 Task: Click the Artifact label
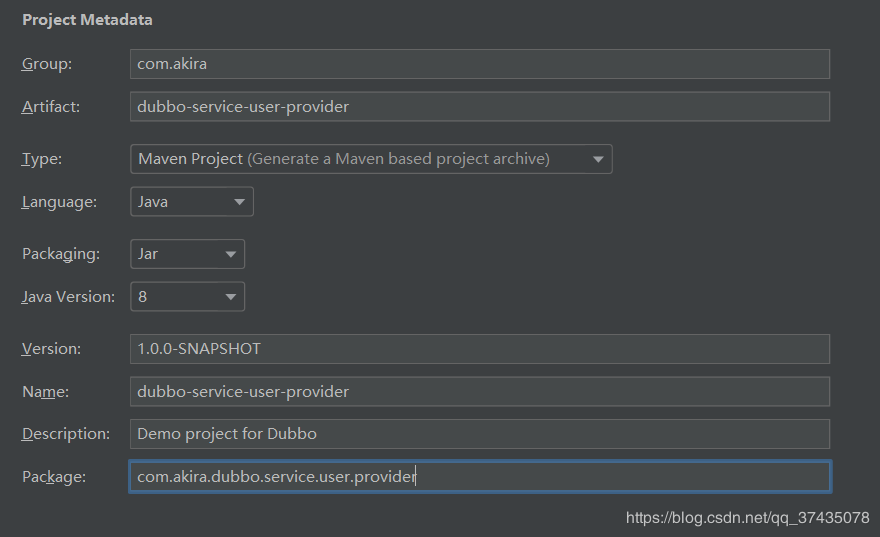click(x=51, y=107)
